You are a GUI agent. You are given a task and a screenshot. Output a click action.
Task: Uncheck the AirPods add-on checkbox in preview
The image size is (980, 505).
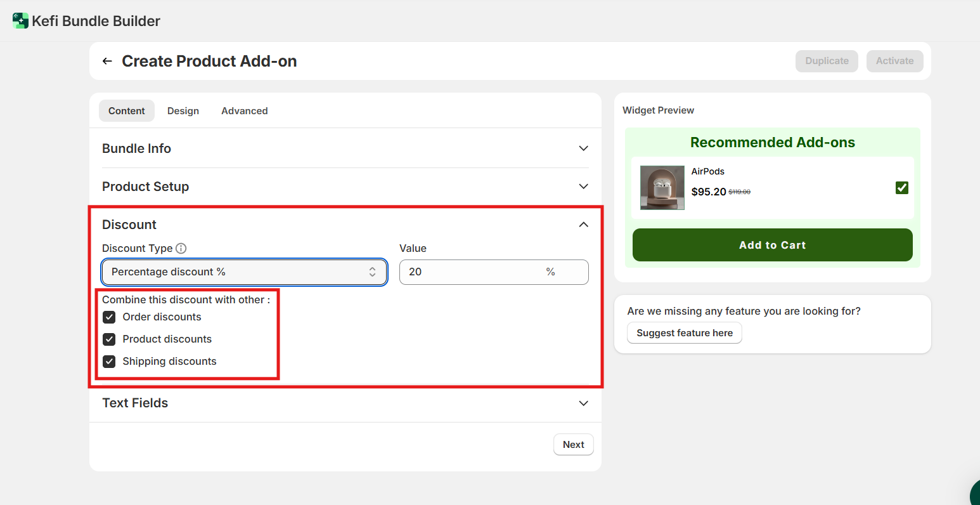pos(901,188)
